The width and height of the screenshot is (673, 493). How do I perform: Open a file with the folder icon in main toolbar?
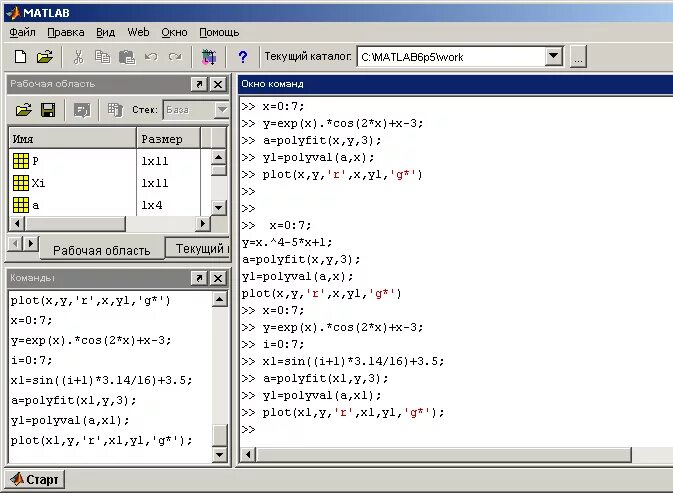coord(45,56)
